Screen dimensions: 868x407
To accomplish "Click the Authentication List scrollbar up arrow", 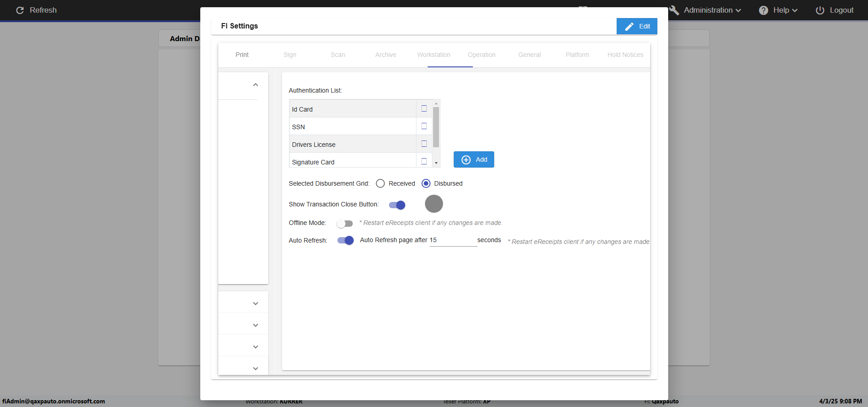I will pos(436,103).
